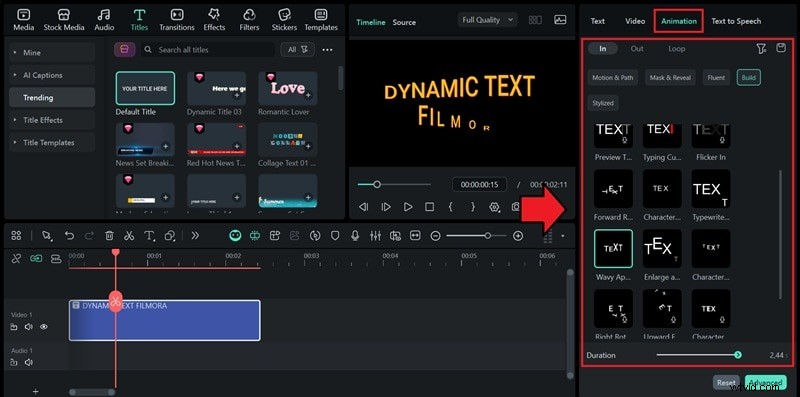Open the Media library tab
The height and width of the screenshot is (397, 800).
(23, 20)
